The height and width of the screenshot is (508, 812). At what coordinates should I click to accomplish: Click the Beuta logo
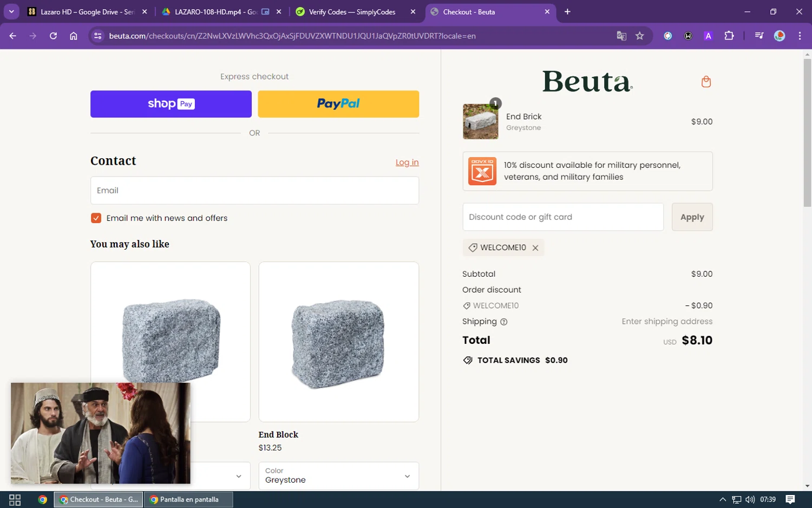click(x=587, y=82)
